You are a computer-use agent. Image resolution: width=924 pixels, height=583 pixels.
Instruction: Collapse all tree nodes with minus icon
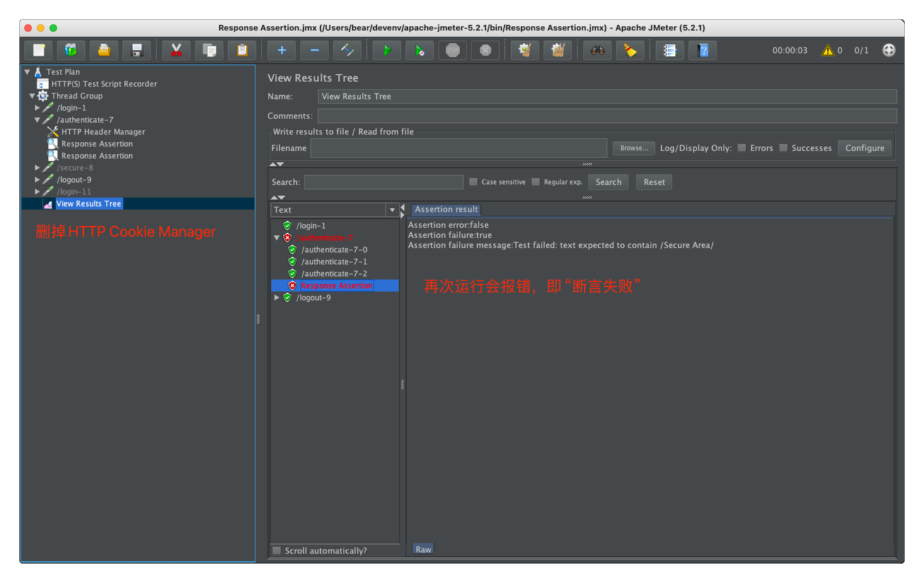(x=315, y=50)
